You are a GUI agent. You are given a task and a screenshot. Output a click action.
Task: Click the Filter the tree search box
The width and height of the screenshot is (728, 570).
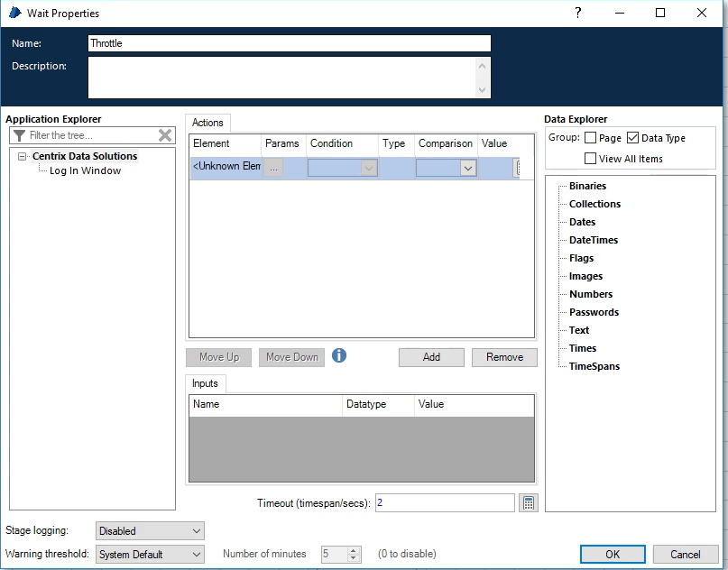92,135
